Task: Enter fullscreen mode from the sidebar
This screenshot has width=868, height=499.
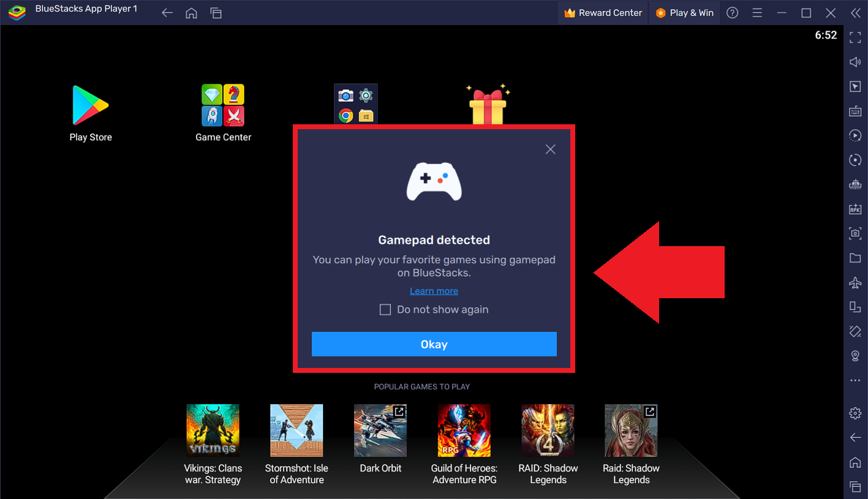Action: [x=855, y=37]
